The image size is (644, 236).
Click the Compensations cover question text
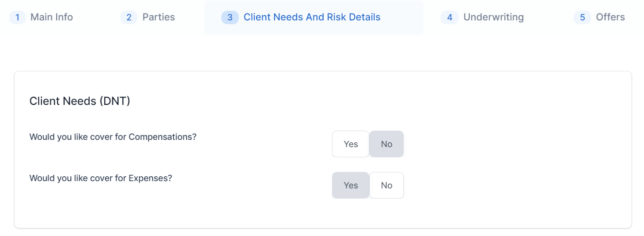pos(113,137)
